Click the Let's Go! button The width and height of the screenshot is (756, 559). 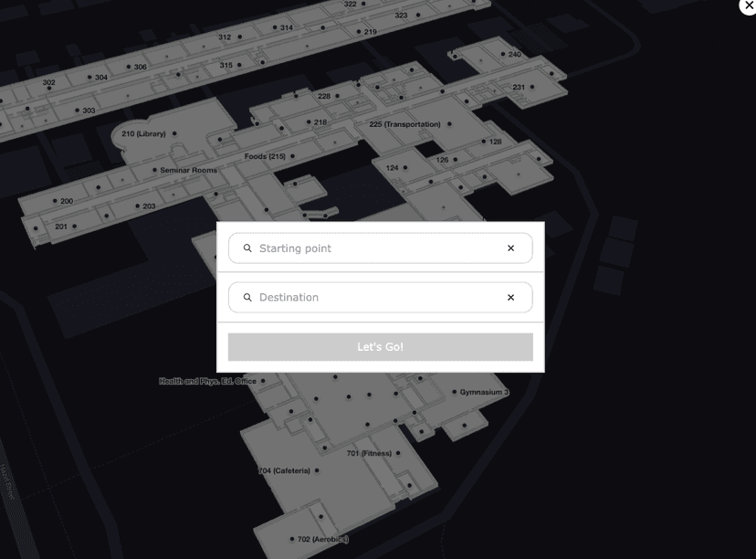click(x=381, y=347)
